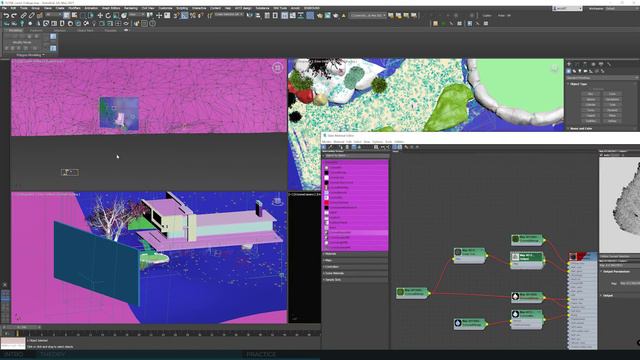
Task: Click the time slider on timeline
Action: (21, 327)
